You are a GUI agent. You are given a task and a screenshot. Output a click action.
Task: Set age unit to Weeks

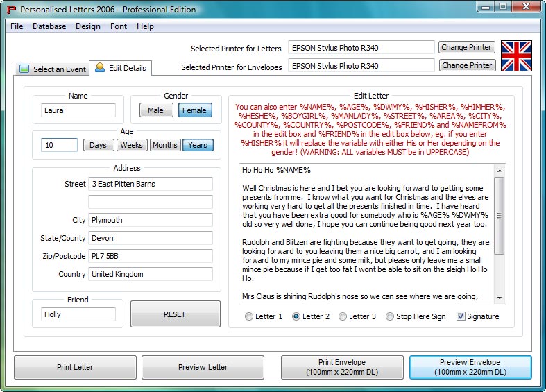132,145
